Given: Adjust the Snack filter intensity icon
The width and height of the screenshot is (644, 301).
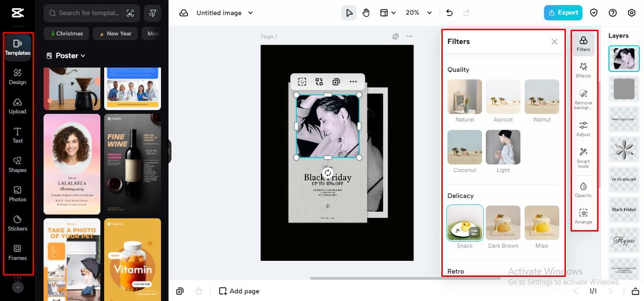Looking at the screenshot, I should click(474, 232).
